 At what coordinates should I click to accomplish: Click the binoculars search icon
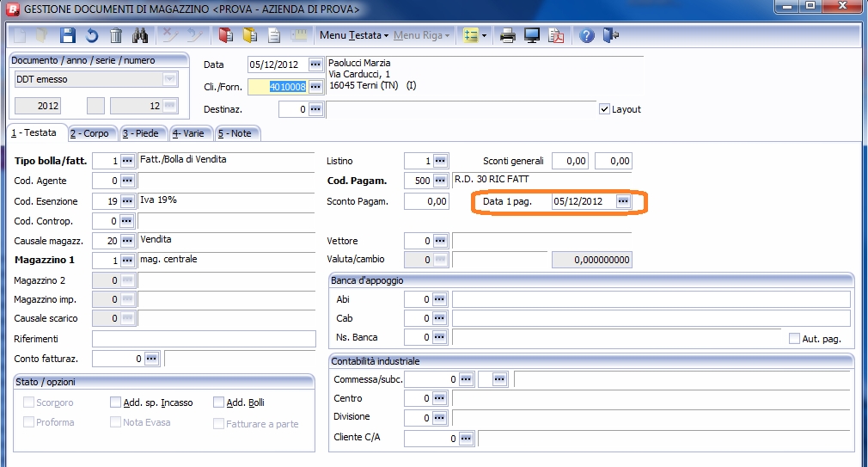(141, 35)
